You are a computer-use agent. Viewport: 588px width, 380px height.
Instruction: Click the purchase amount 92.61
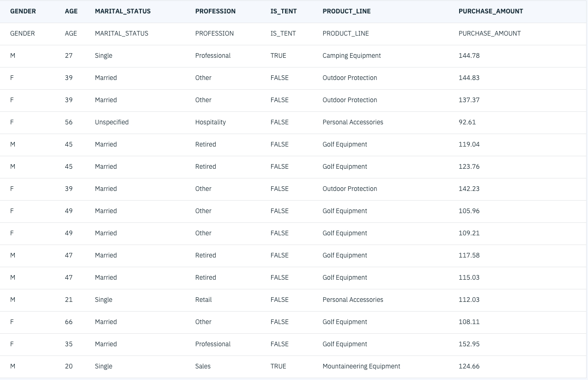coord(467,122)
